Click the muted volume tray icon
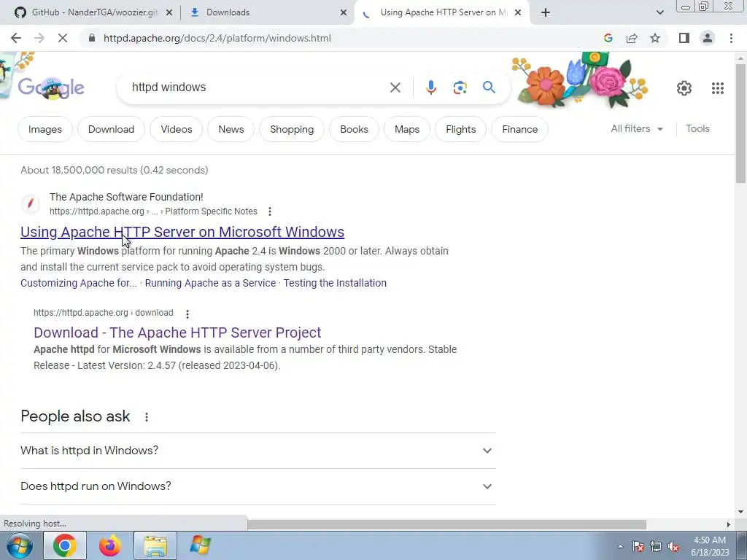Screen dimensions: 747x560 tap(673, 547)
